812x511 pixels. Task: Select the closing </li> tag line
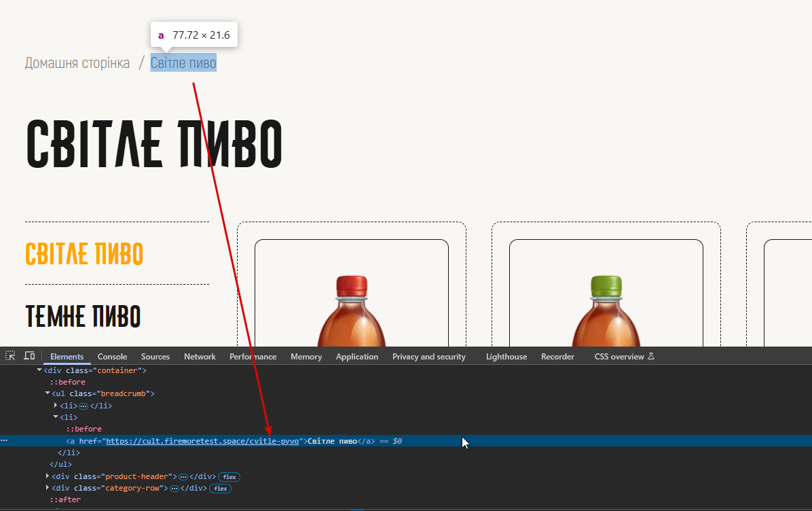pos(69,453)
